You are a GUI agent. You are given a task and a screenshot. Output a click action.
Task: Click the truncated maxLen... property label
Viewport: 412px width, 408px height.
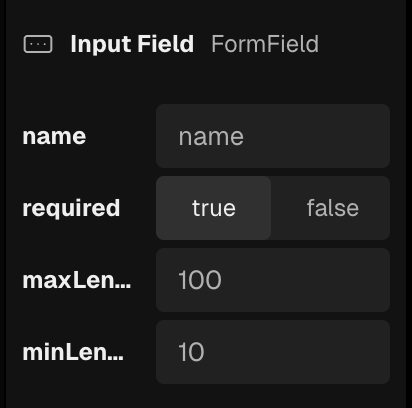77,280
